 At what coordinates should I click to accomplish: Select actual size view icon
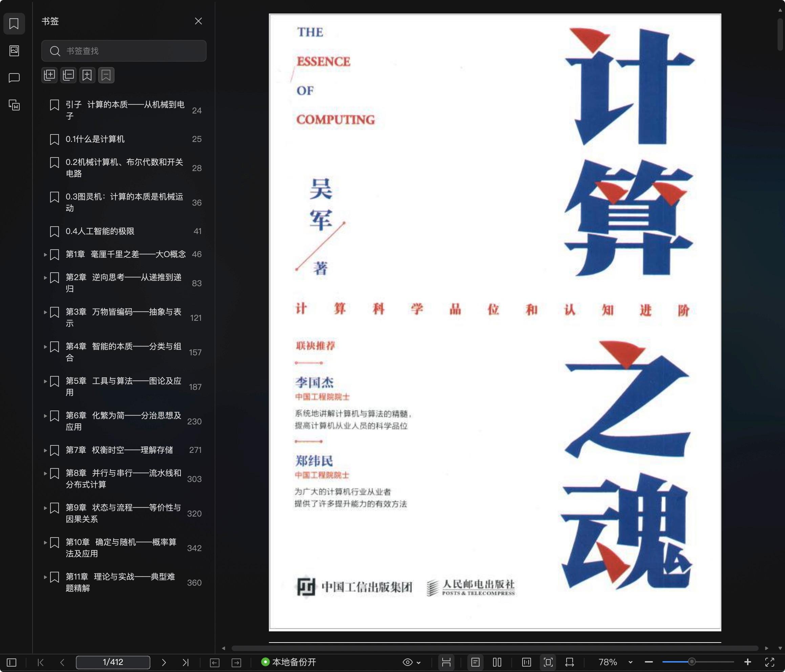point(527,662)
